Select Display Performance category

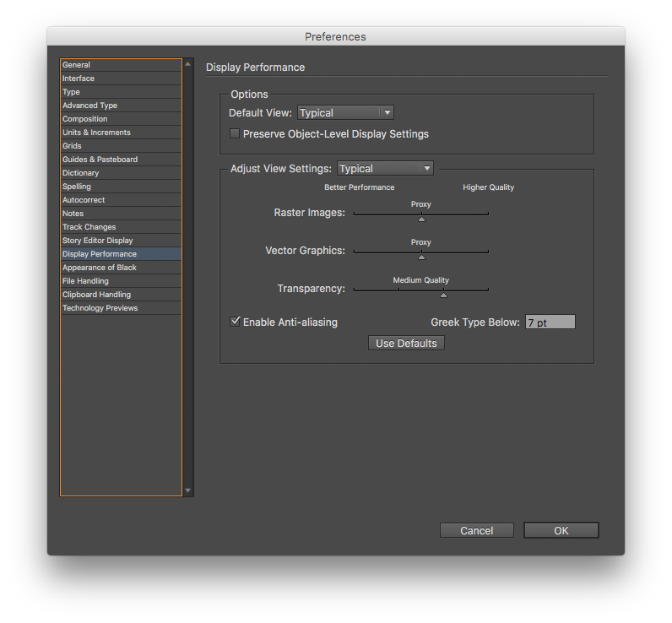click(x=121, y=253)
